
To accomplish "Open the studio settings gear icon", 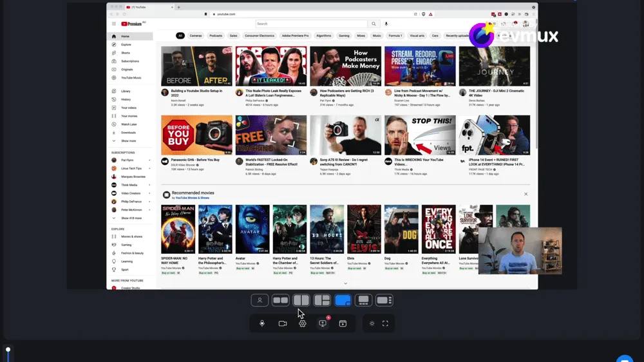I will click(303, 323).
